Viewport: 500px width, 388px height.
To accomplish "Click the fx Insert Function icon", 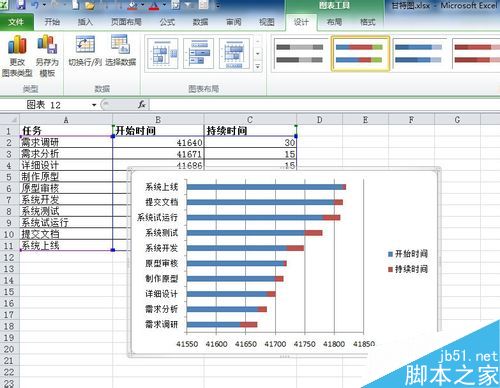I will pyautogui.click(x=142, y=105).
